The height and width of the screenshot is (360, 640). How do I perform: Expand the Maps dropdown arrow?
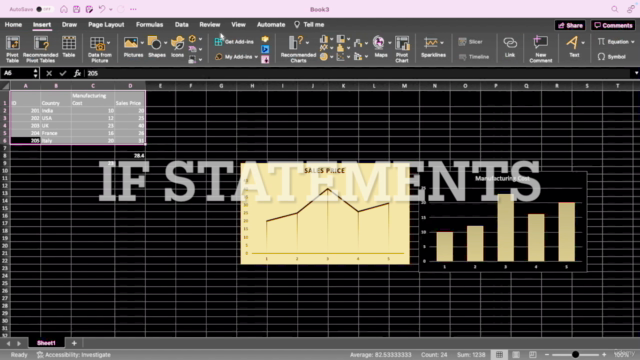point(389,42)
